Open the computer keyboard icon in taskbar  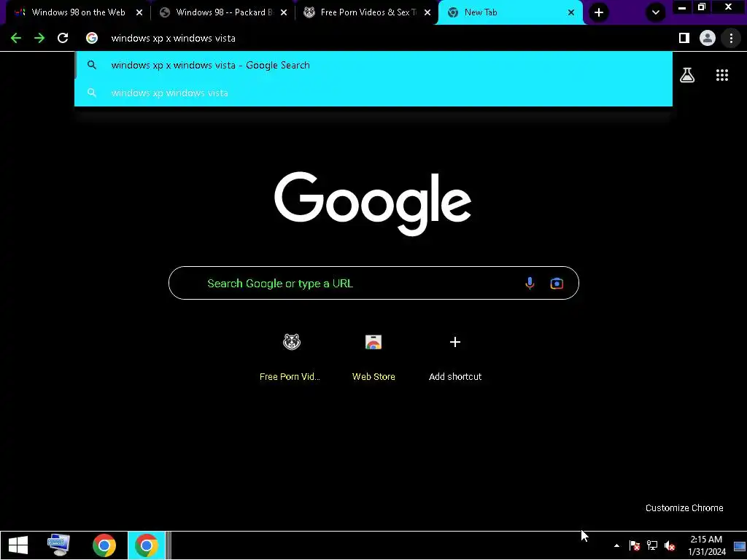59,545
